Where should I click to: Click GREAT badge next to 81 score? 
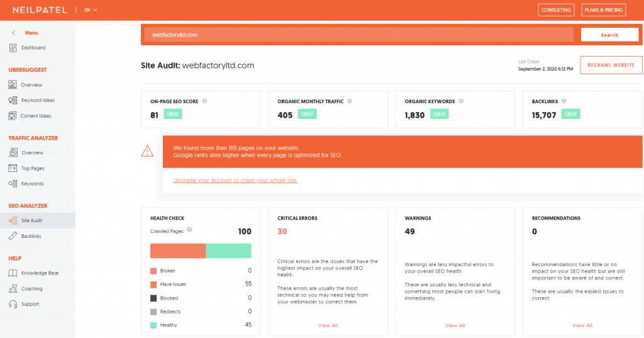[x=173, y=114]
